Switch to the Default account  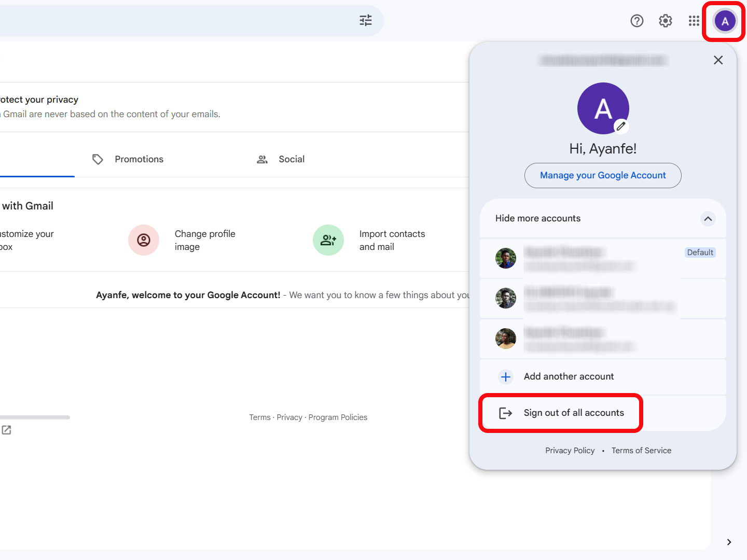pos(603,258)
